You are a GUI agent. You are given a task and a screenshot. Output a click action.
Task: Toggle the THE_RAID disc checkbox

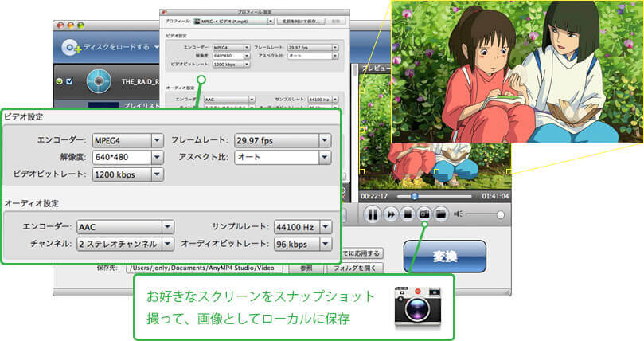tap(69, 81)
